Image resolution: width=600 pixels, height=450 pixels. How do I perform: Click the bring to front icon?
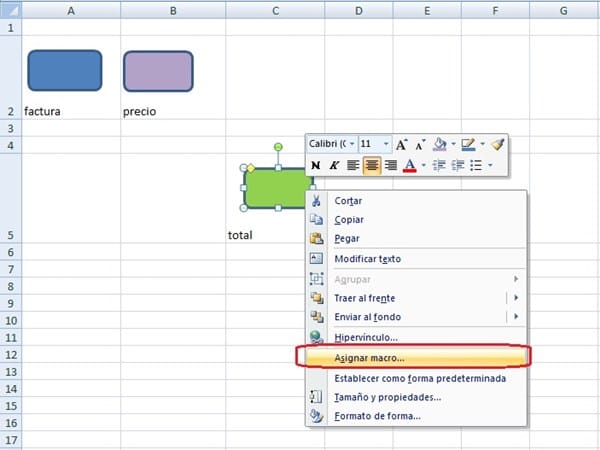(316, 298)
